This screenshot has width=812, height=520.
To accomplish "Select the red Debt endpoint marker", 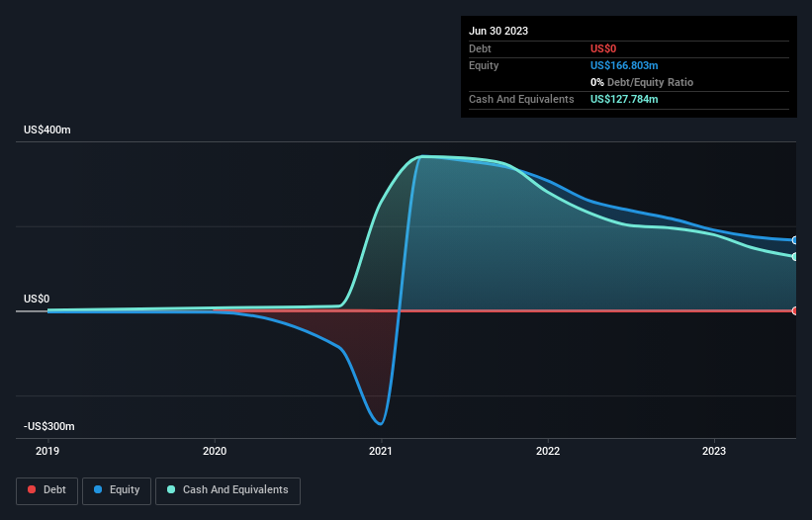I will tap(795, 310).
